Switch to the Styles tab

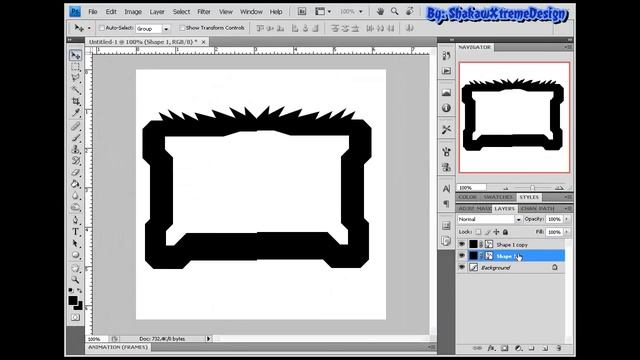click(529, 197)
